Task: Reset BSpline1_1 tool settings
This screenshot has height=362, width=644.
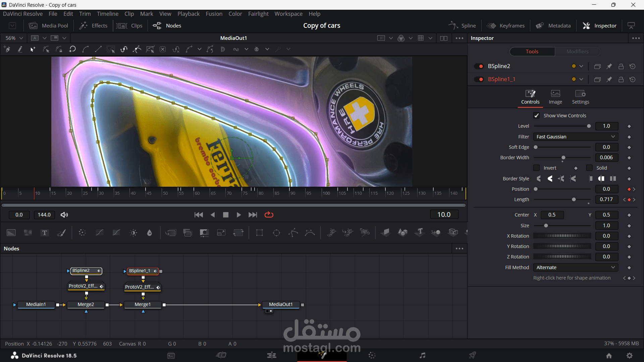Action: 633,79
